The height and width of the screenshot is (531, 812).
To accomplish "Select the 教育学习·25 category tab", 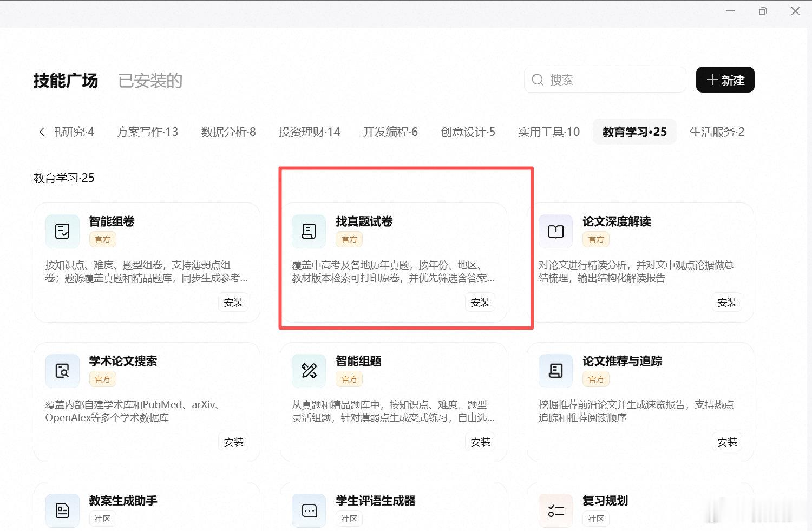I will coord(634,132).
